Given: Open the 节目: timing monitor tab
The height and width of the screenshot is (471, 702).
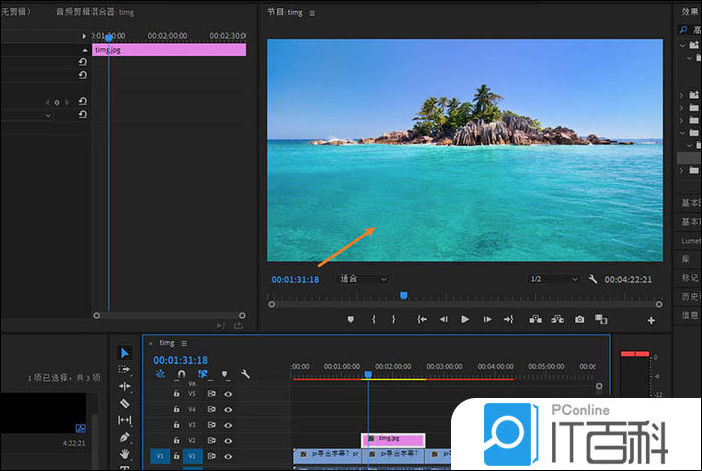Looking at the screenshot, I should point(285,12).
